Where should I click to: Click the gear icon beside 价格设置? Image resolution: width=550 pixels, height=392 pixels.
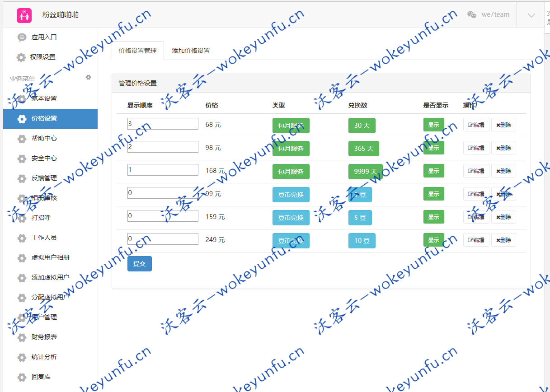pos(22,119)
